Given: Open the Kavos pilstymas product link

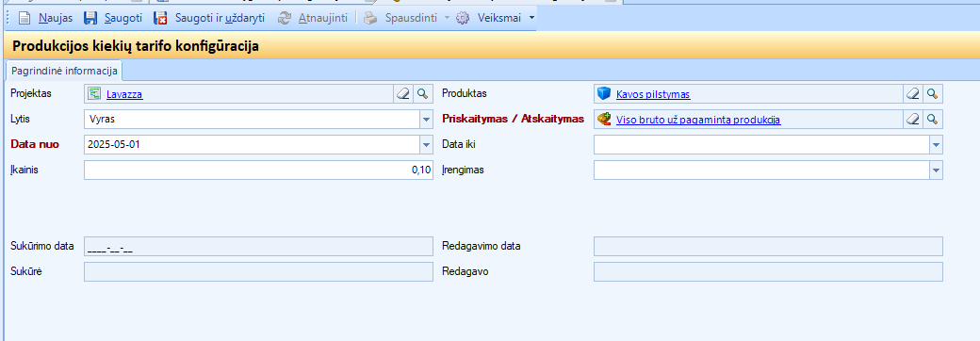Looking at the screenshot, I should (653, 94).
